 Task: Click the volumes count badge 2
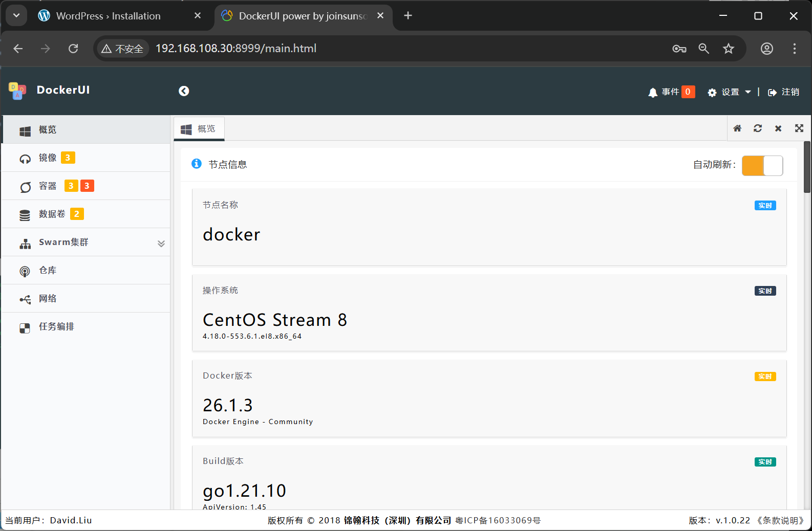click(x=77, y=214)
